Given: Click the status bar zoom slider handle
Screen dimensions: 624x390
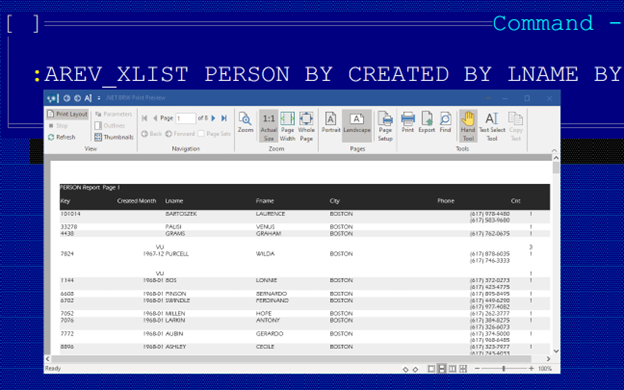Looking at the screenshot, I should (504, 369).
